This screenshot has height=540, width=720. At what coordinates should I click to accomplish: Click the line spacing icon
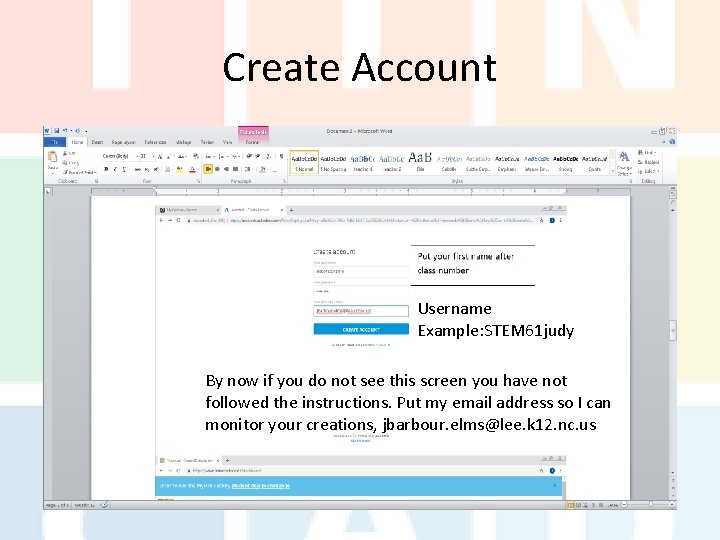tap(248, 169)
